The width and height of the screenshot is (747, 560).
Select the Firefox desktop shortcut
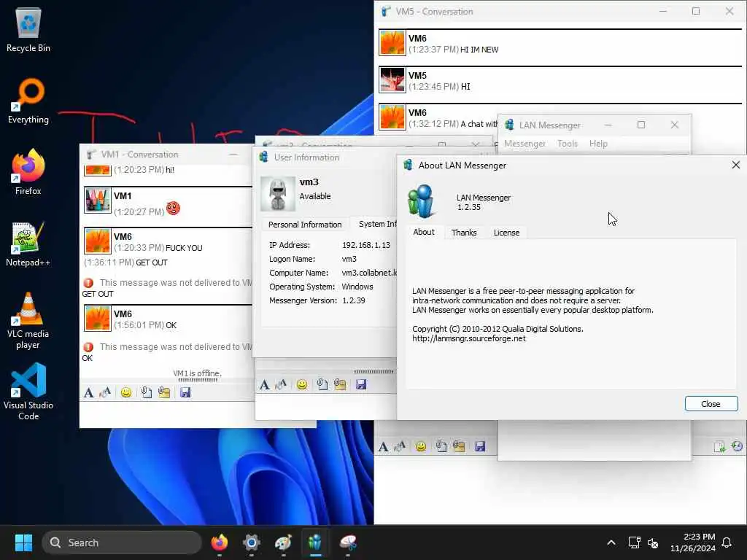(x=28, y=172)
